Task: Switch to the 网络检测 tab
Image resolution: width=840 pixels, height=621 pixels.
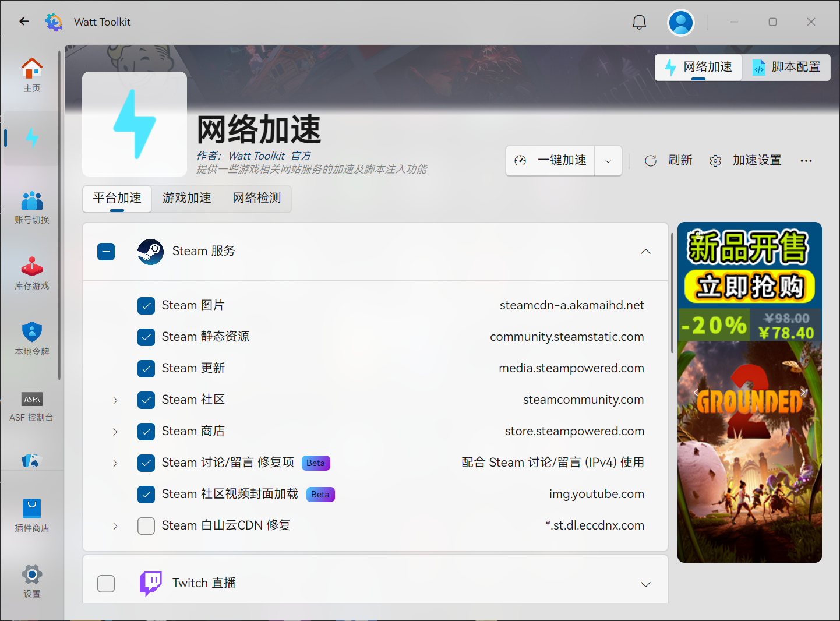Action: point(257,199)
